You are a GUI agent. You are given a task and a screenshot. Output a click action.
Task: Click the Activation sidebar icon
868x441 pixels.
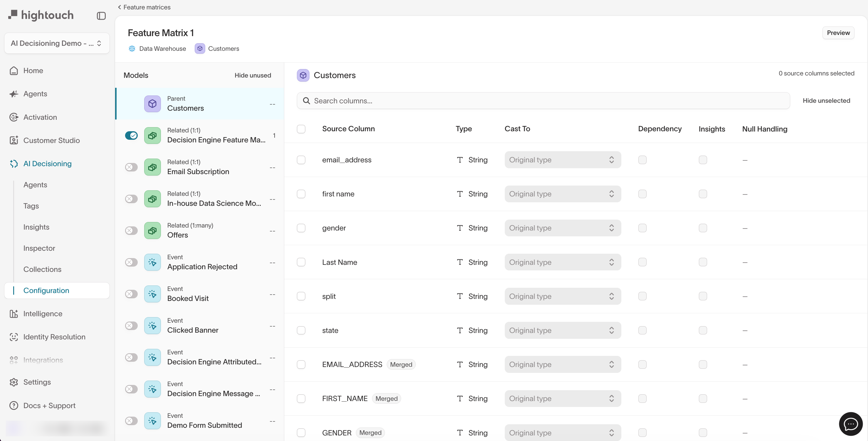(14, 117)
